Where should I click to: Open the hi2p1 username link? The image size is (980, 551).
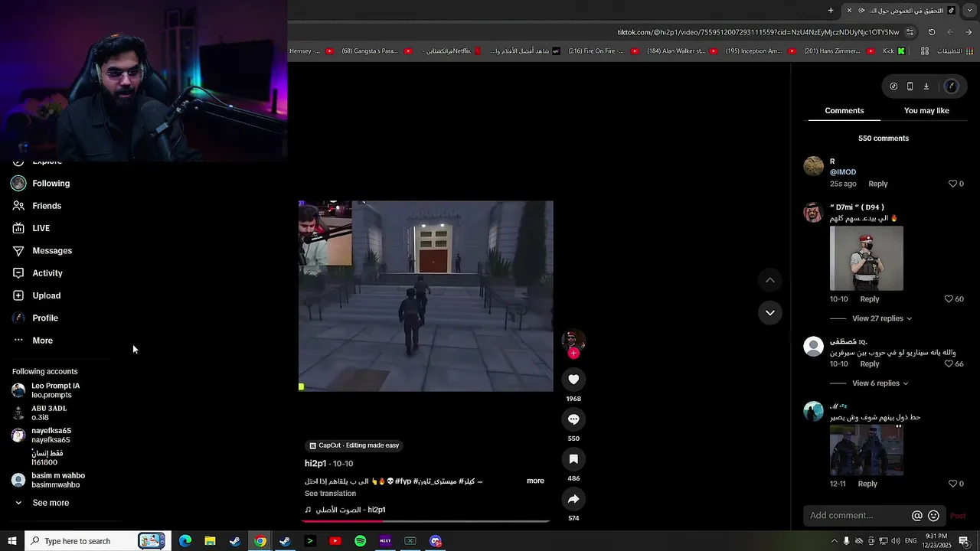coord(315,464)
